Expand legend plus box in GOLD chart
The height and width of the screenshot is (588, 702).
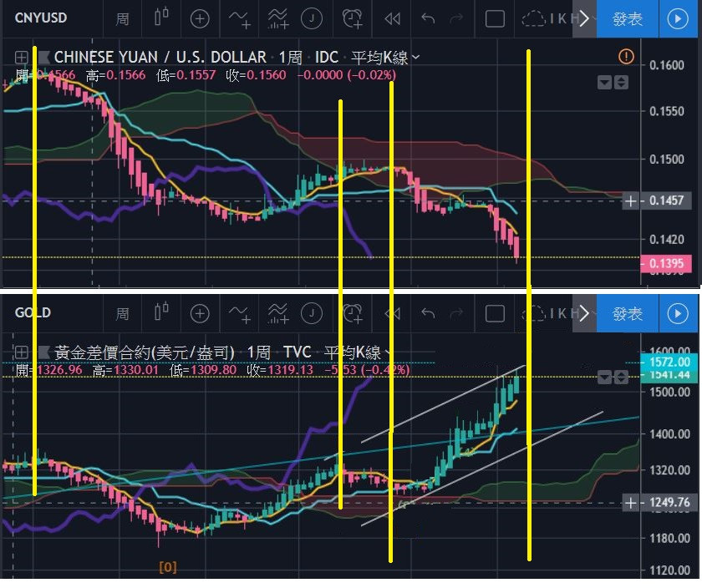pos(21,352)
